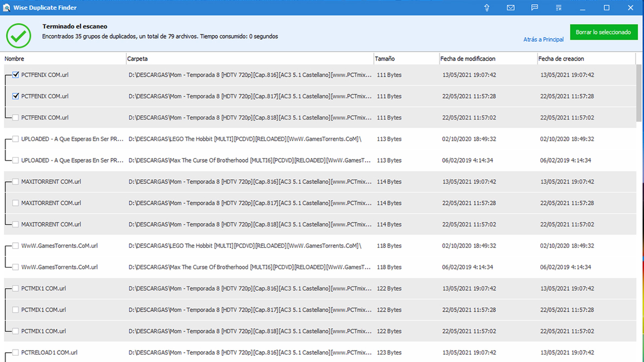Select the 122 Bytes size of PCTMIX1 Cap.816 row
The height and width of the screenshot is (362, 644).
(389, 288)
